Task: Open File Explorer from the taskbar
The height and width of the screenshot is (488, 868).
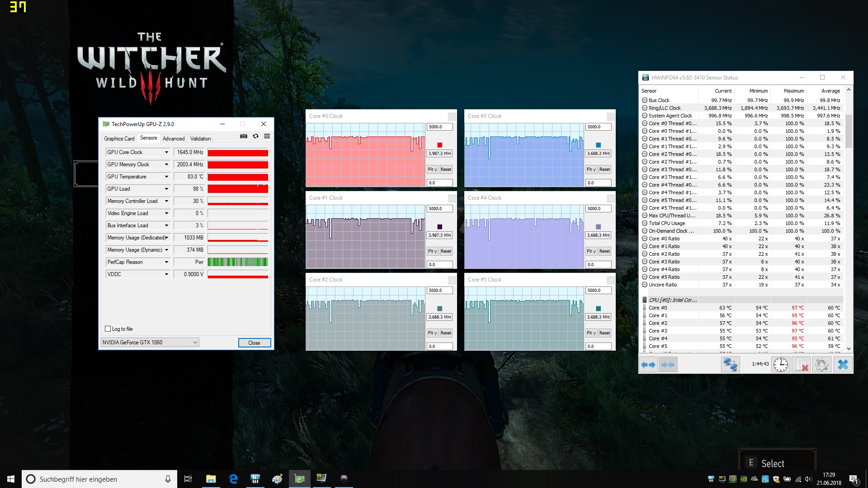Action: (x=211, y=479)
